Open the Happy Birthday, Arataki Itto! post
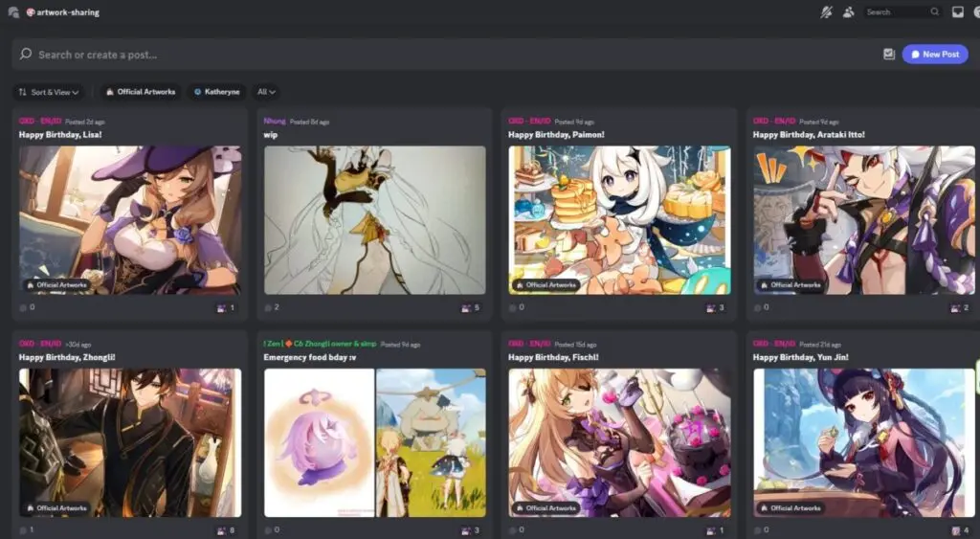This screenshot has height=539, width=980. [x=809, y=135]
